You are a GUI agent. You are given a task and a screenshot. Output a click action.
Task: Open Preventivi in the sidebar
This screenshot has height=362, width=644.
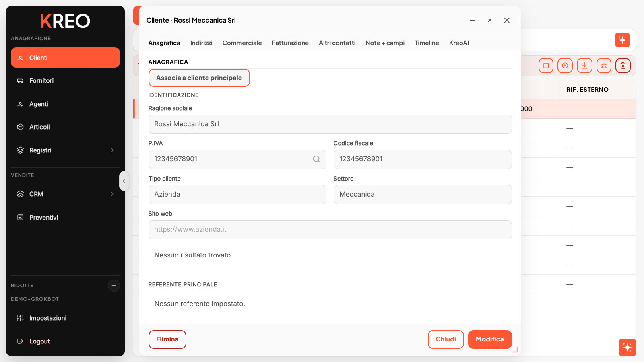65,218
